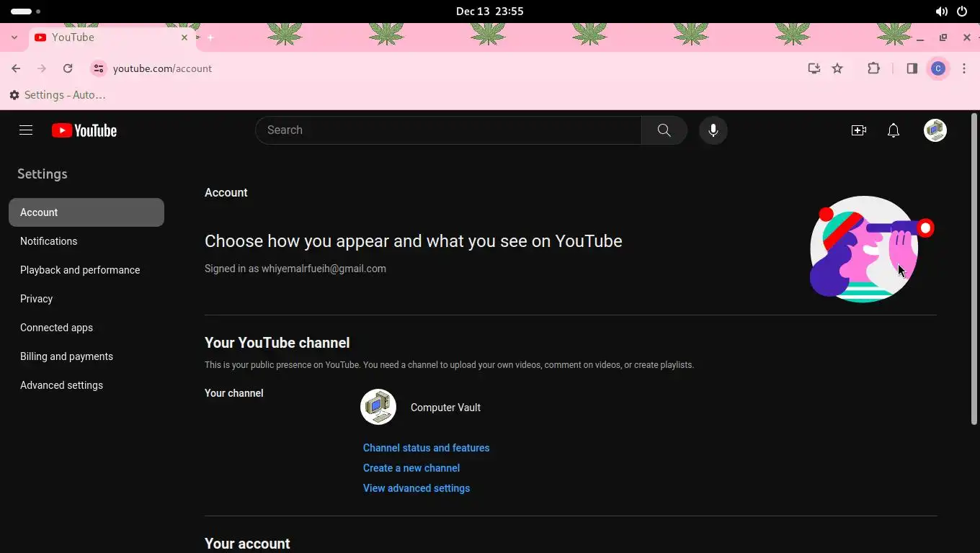Click the Computer Vault channel name
This screenshot has height=553, width=980.
[x=445, y=408]
